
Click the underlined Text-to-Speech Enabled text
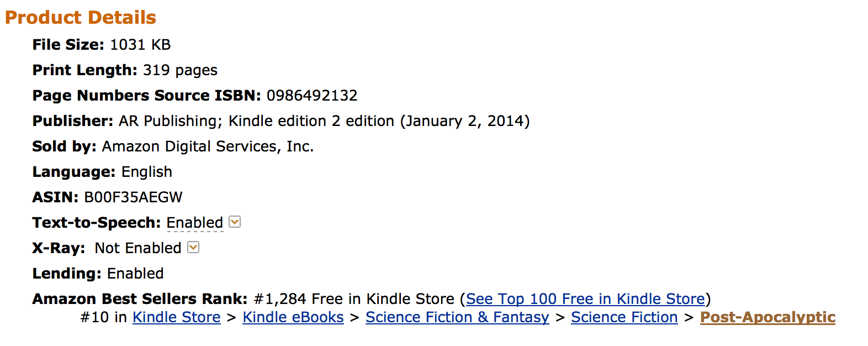click(195, 223)
